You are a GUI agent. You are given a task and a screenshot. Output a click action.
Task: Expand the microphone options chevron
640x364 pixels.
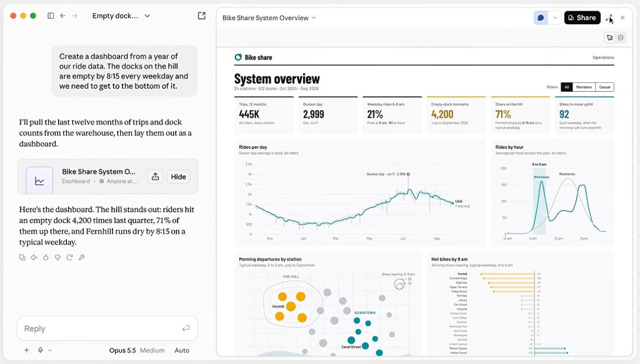(x=50, y=350)
